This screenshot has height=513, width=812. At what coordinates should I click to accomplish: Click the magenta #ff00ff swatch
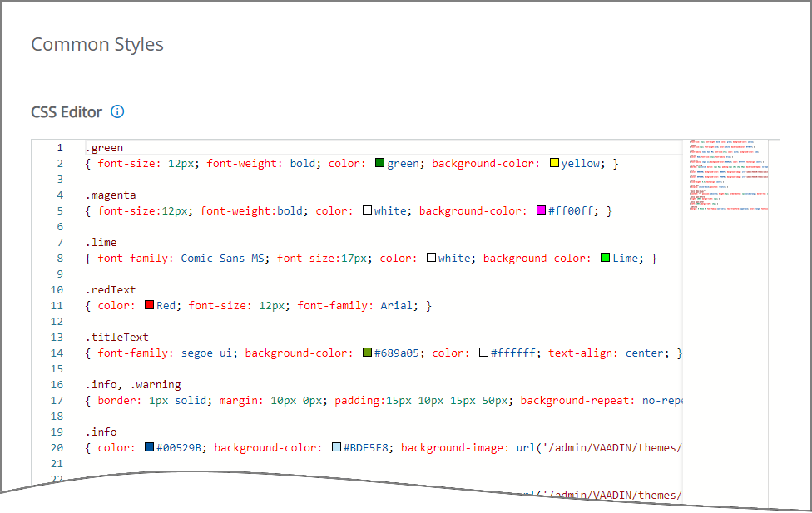tap(541, 210)
